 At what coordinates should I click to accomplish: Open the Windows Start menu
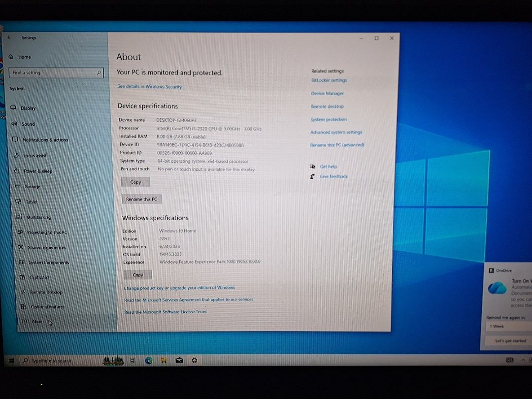point(11,360)
